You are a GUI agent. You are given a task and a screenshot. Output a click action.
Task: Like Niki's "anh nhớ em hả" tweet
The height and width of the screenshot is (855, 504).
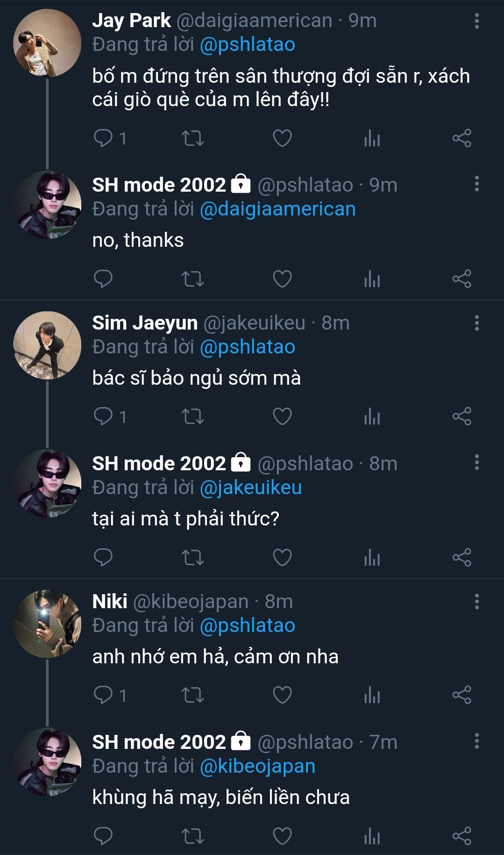[282, 695]
